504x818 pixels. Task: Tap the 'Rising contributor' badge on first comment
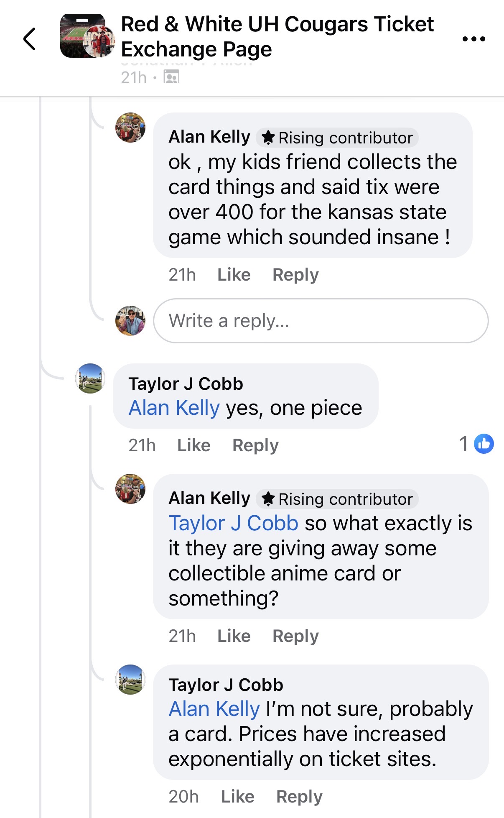[x=338, y=138]
